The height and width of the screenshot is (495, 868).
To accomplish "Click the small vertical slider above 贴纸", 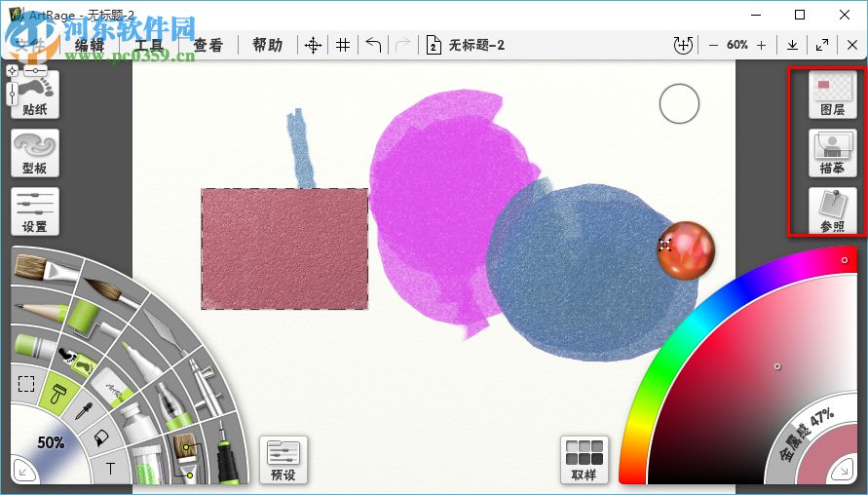I will (13, 93).
